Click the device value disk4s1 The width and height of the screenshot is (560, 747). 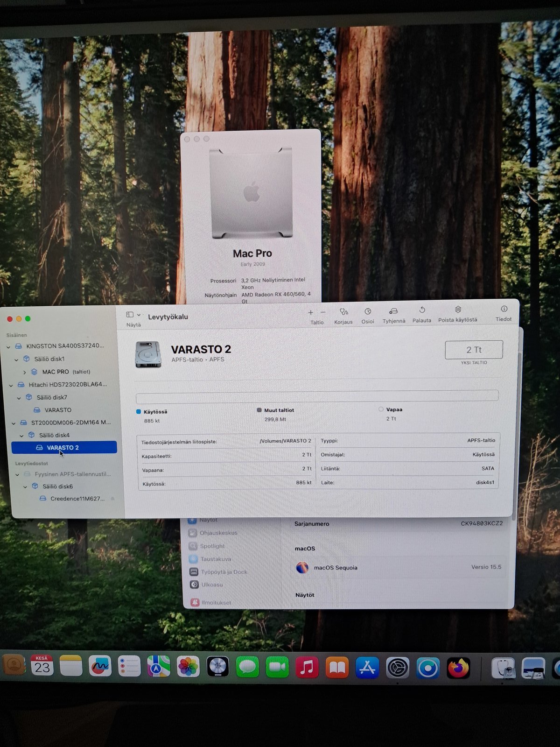[x=485, y=482]
